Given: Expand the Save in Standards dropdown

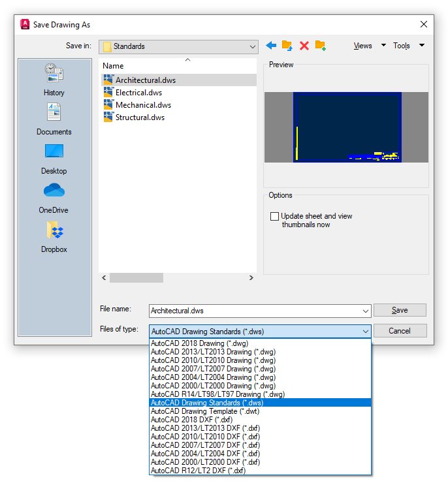Looking at the screenshot, I should 253,47.
